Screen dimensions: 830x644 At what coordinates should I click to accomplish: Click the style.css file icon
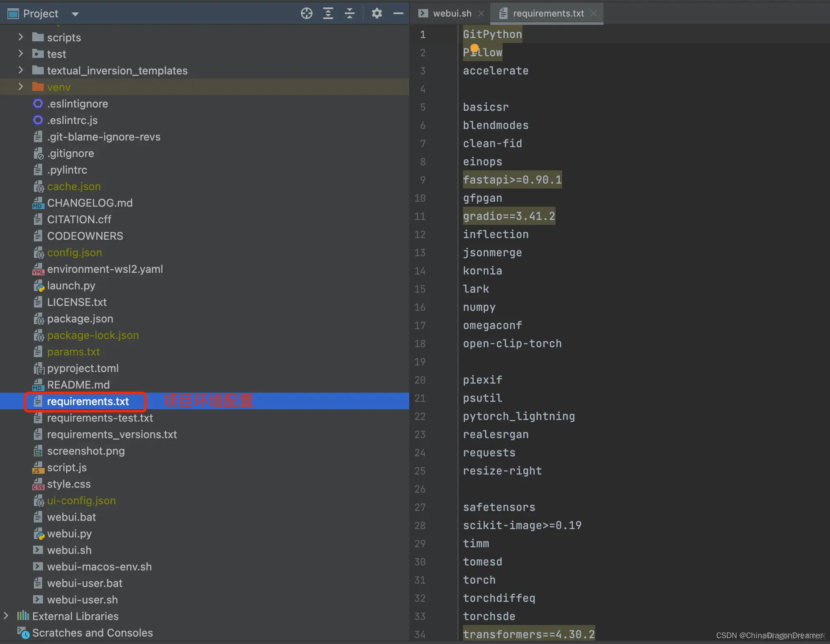(38, 484)
